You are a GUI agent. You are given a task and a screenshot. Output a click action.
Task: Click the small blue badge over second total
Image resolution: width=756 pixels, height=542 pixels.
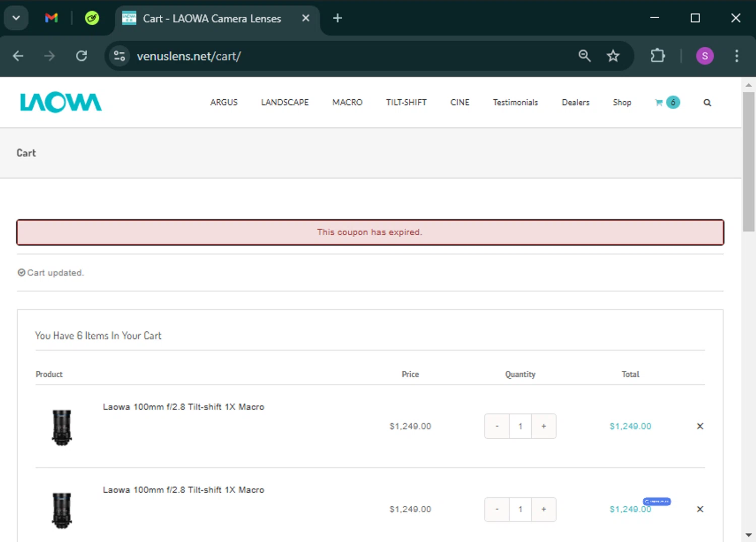tap(657, 501)
